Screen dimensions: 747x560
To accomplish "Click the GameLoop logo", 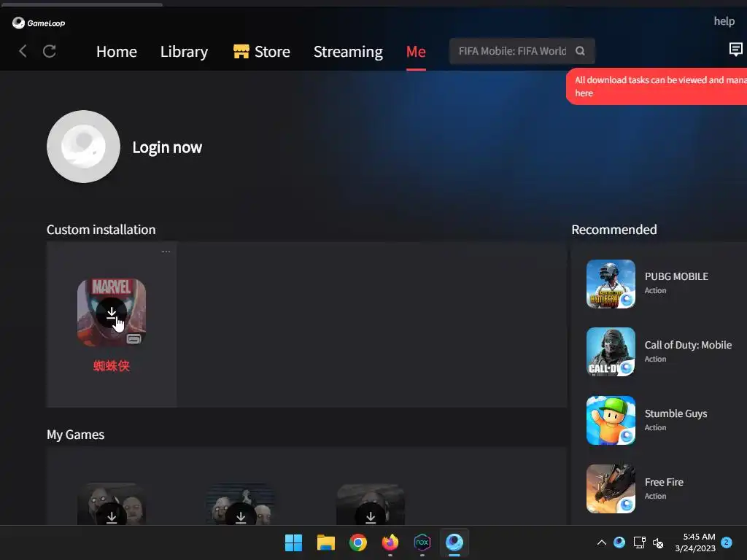I will [x=39, y=23].
